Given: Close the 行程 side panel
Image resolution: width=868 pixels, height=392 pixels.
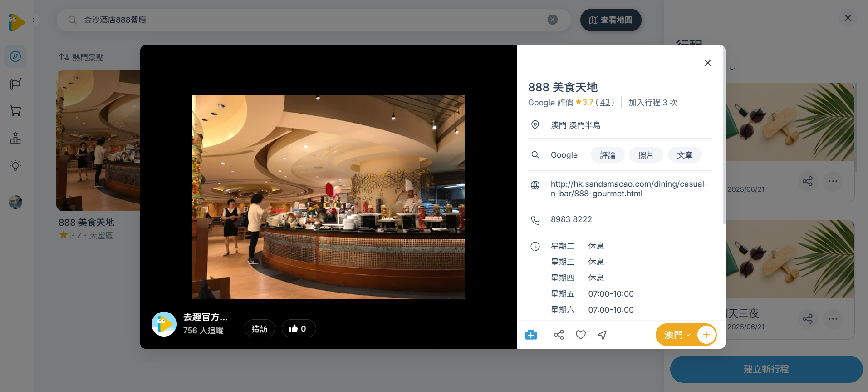Looking at the screenshot, I should [848, 18].
